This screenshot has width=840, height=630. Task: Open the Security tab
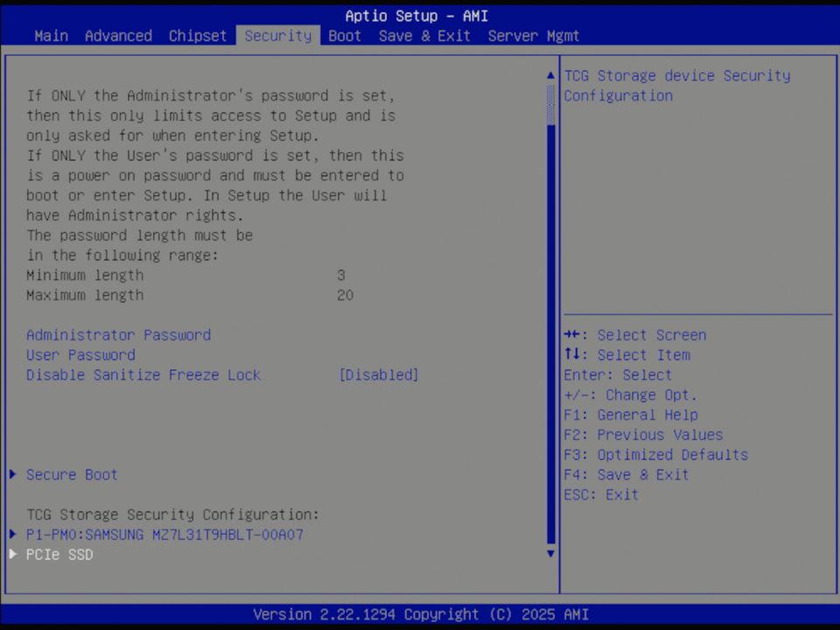click(x=277, y=36)
